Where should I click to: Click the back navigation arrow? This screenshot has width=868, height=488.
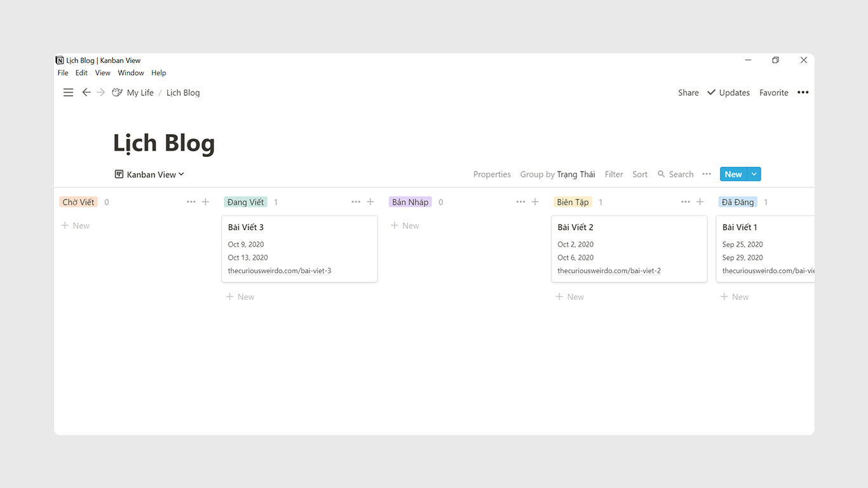(86, 93)
